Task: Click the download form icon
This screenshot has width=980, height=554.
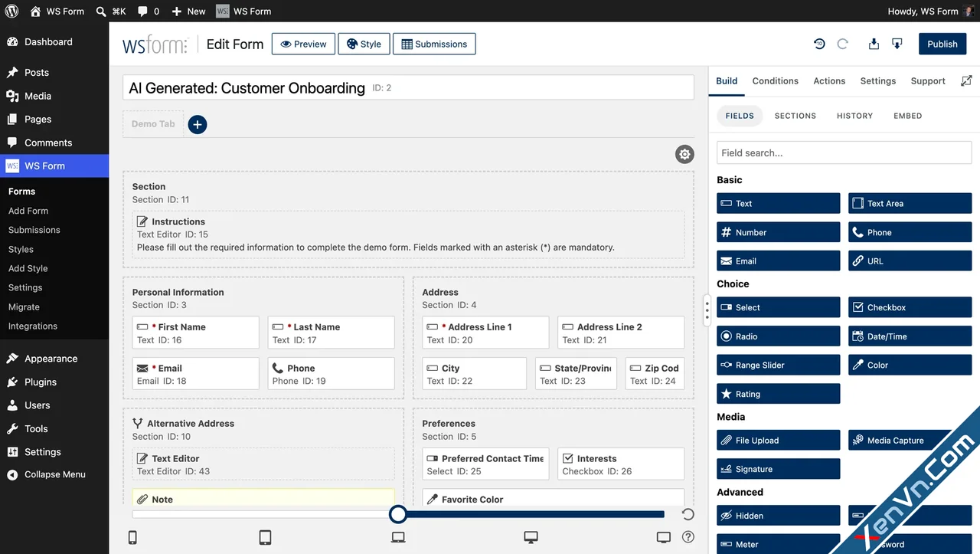Action: (x=897, y=44)
